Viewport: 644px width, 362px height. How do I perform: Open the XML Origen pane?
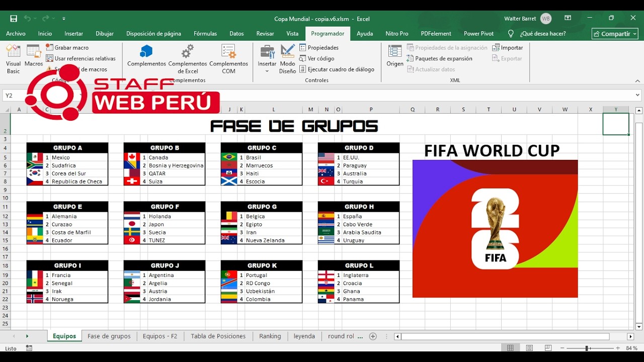pyautogui.click(x=395, y=56)
